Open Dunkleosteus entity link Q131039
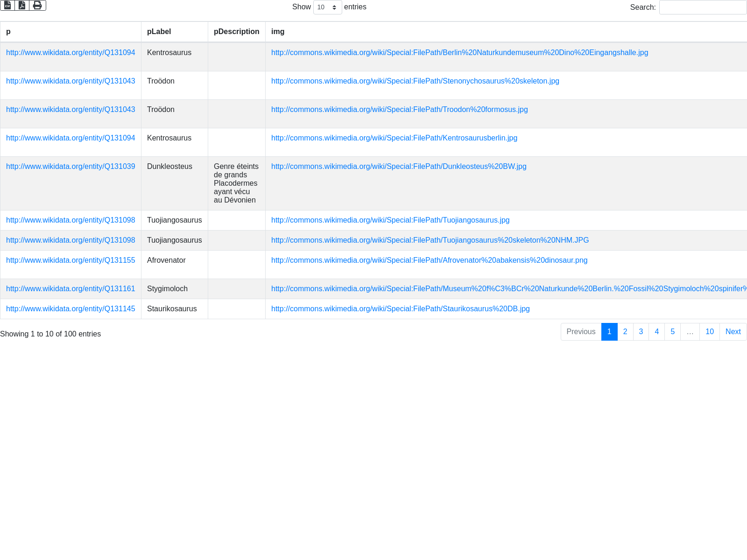The width and height of the screenshot is (747, 560). click(70, 167)
